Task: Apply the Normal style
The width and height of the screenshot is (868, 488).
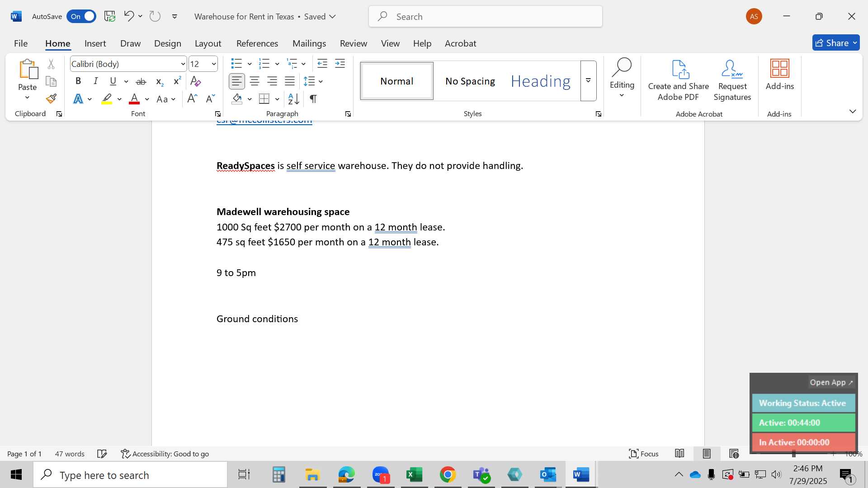Action: point(396,81)
